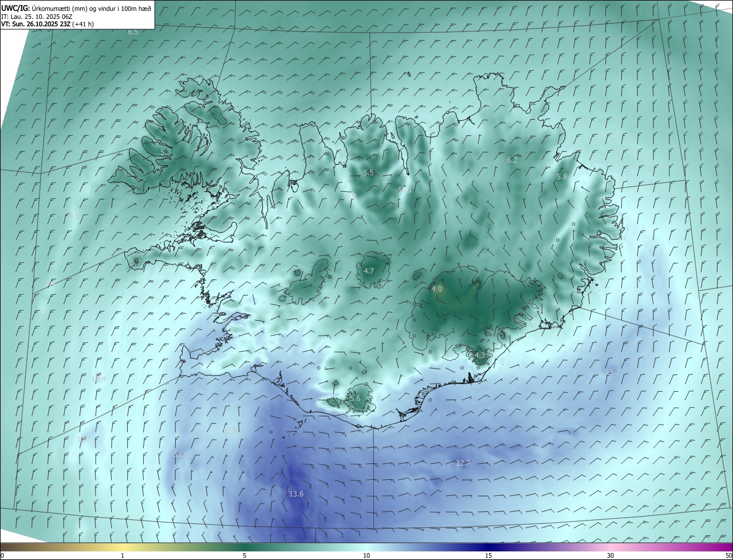Click the 4.3 value on Öræfajökull
This screenshot has height=560, width=733.
click(479, 356)
